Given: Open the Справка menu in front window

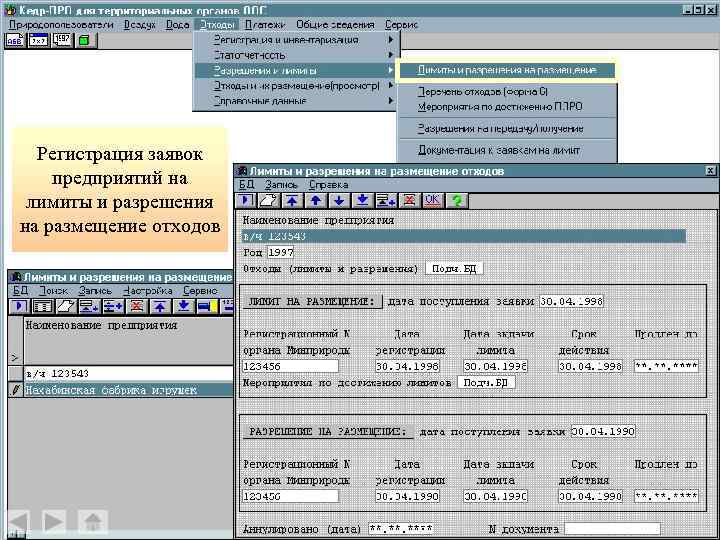Looking at the screenshot, I should [x=329, y=185].
